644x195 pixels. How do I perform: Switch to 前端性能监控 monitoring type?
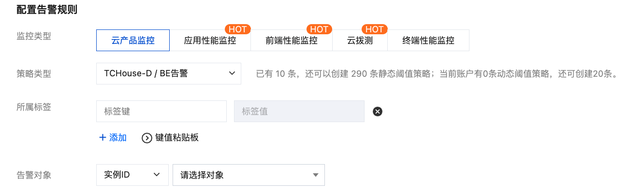tap(292, 41)
